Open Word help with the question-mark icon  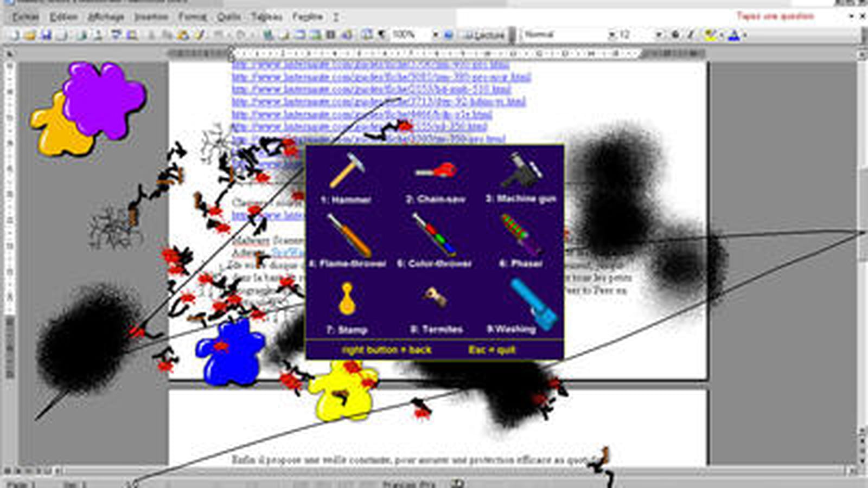pyautogui.click(x=449, y=35)
